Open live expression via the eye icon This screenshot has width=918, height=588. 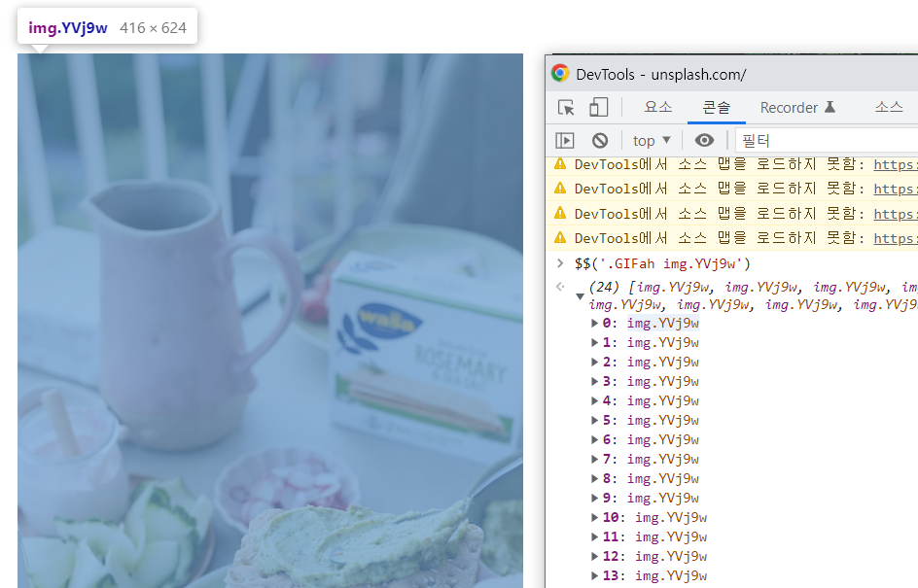click(704, 140)
